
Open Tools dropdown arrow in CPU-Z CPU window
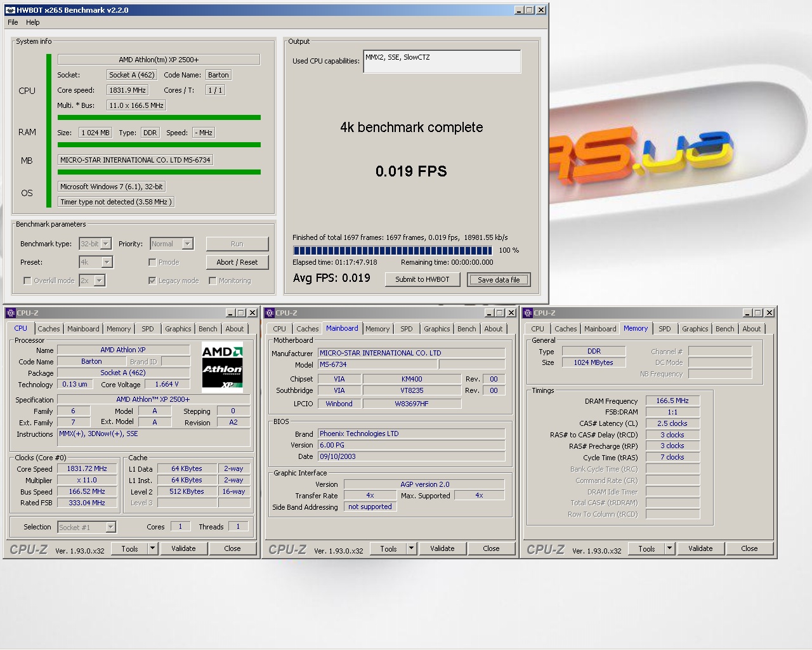coord(152,548)
